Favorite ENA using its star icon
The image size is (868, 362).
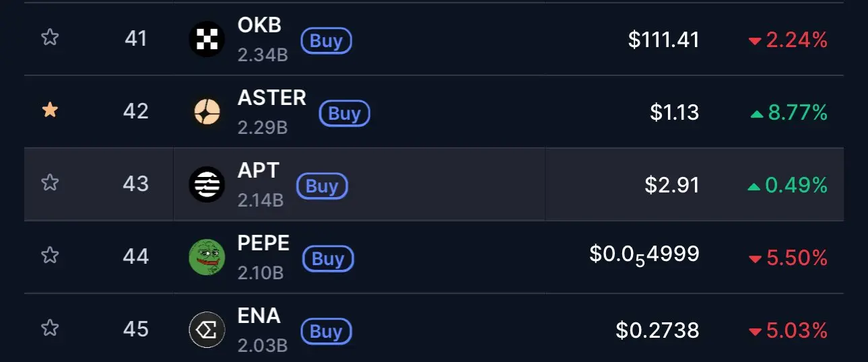click(x=50, y=328)
